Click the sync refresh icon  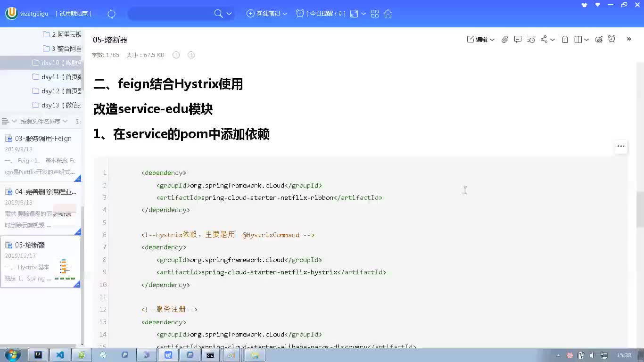click(x=112, y=14)
